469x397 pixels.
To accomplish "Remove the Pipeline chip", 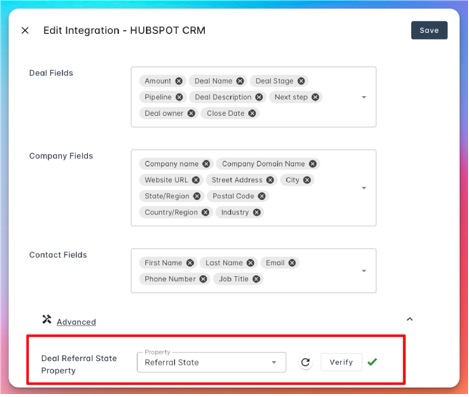I will [x=179, y=97].
